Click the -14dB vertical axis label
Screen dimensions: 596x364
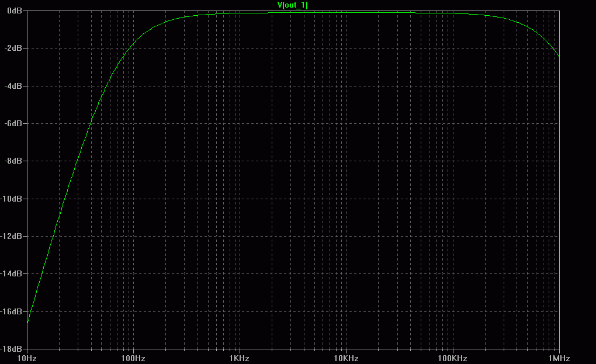tap(12, 274)
